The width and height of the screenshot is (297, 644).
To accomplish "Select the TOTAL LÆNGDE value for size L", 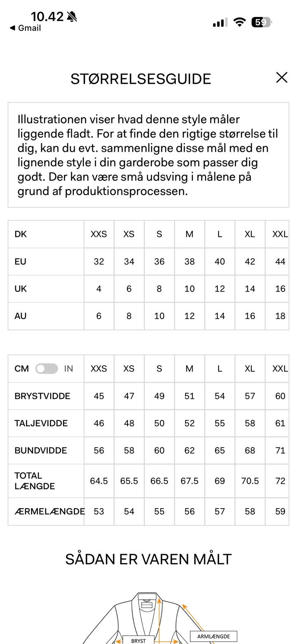I will coord(220,481).
